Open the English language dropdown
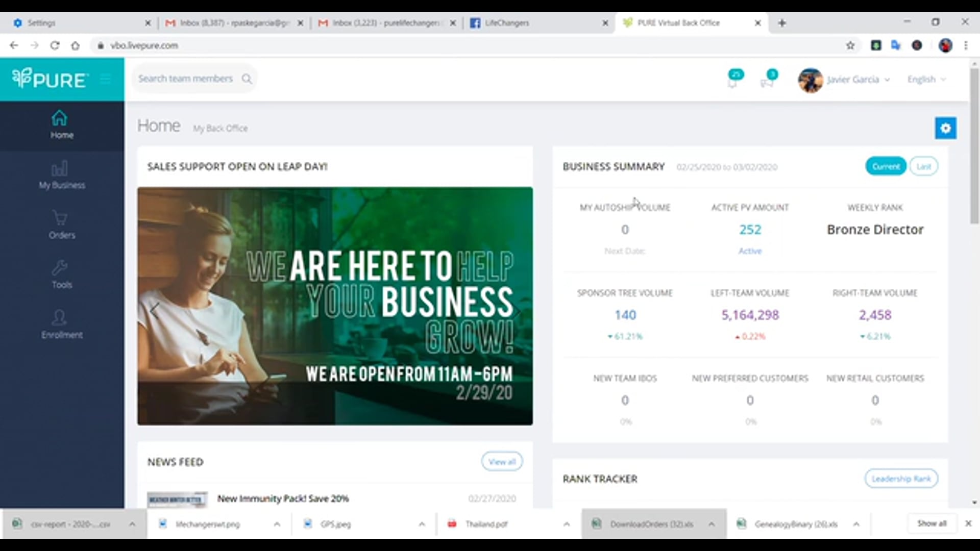Viewport: 980px width, 551px height. click(x=926, y=80)
